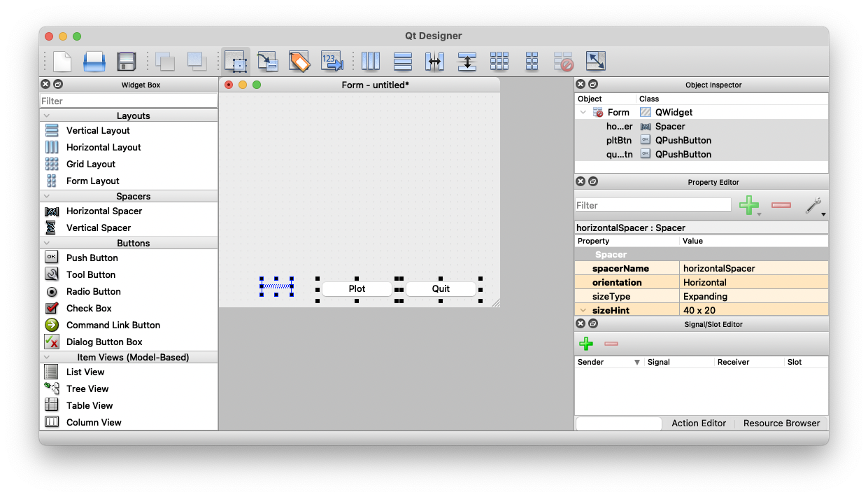The height and width of the screenshot is (497, 868).
Task: Select the pltBtn row in Object Inspector
Action: coord(702,140)
